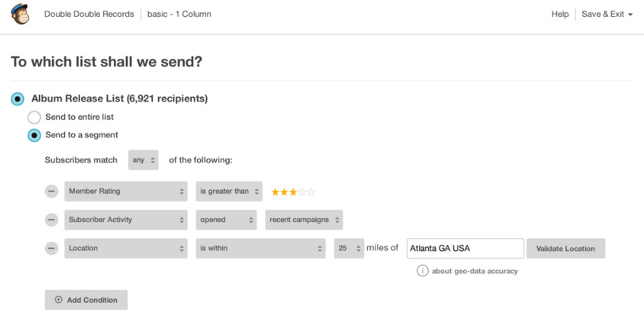Remove the Location condition row
This screenshot has width=644, height=323.
[x=51, y=249]
